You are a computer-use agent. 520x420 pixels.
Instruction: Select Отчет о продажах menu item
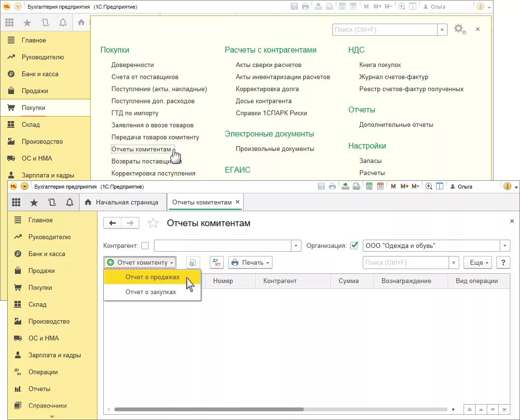(x=152, y=277)
